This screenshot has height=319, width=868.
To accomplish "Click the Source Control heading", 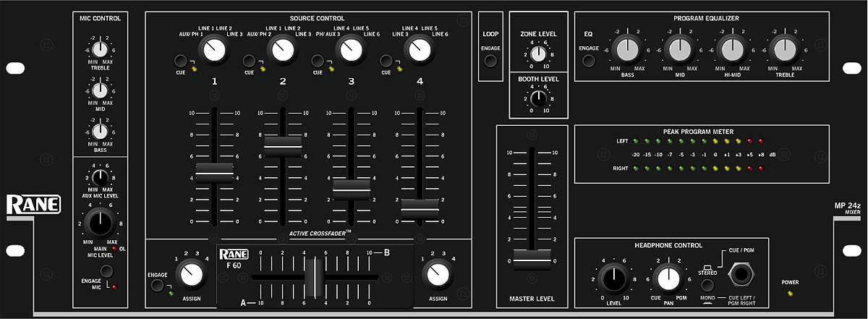I will (317, 18).
